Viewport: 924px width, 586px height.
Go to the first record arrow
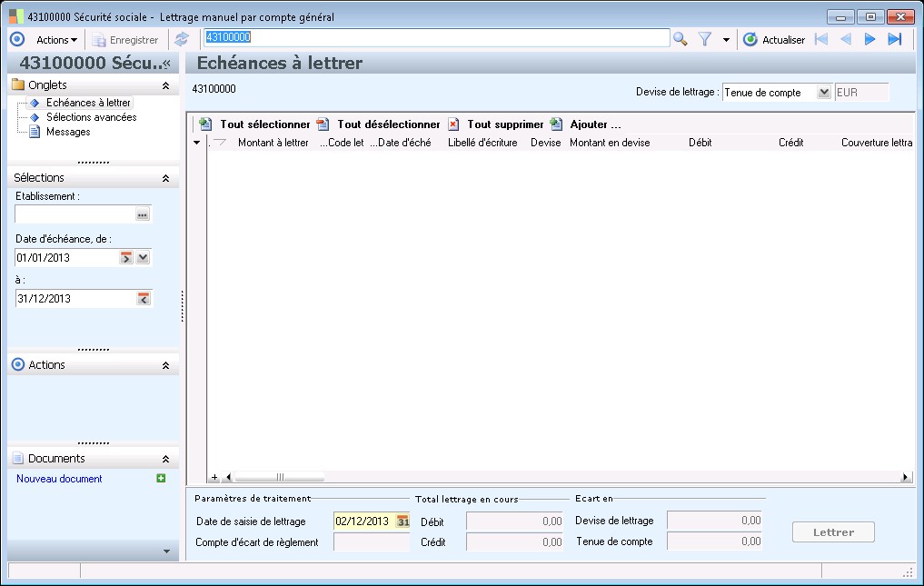pyautogui.click(x=820, y=39)
